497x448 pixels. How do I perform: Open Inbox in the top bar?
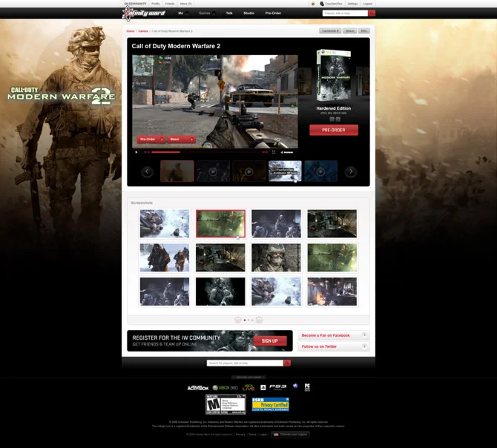tap(185, 4)
